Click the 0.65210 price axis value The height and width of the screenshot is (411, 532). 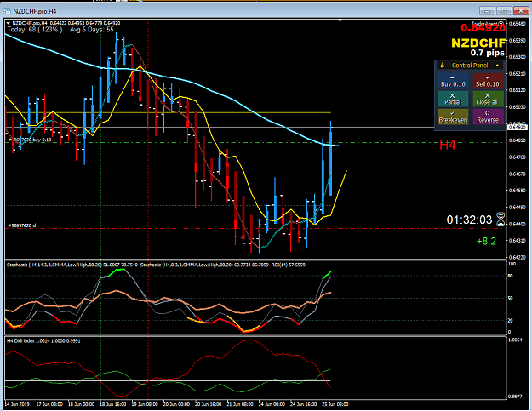(518, 73)
